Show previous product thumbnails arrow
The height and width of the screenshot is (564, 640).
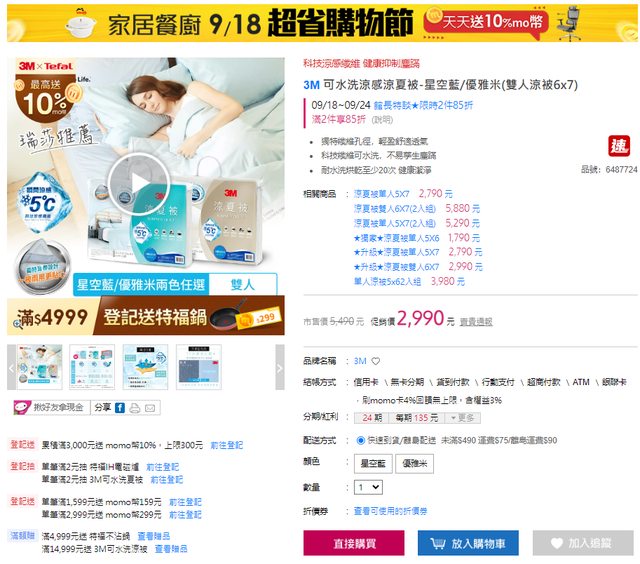(11, 367)
